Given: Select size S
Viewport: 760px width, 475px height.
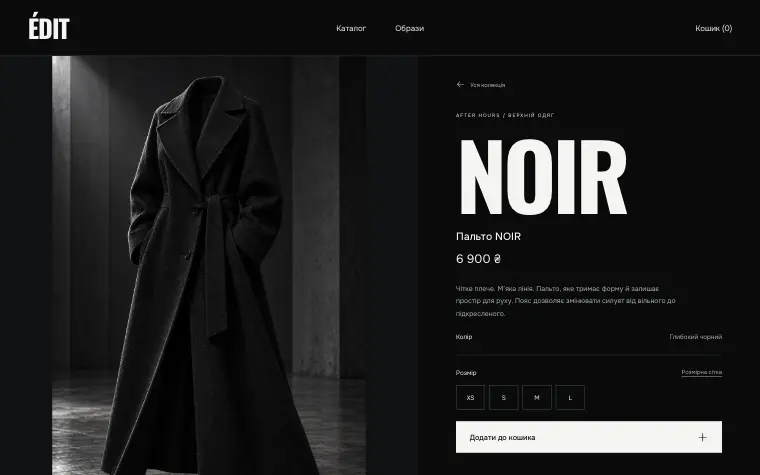Looking at the screenshot, I should click(x=504, y=397).
